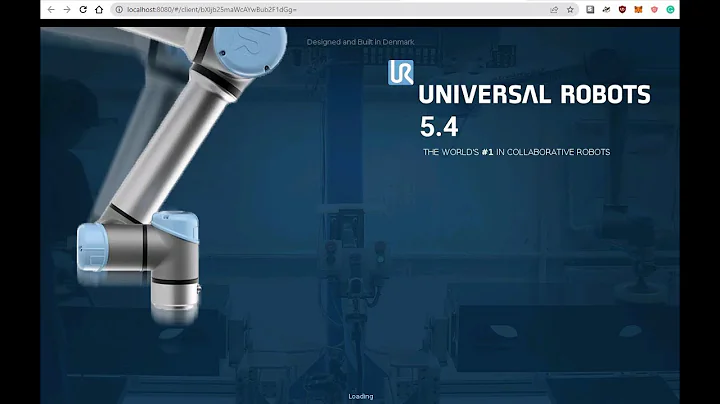Click the Loading status text
Screen dimensions: 720x404
pos(361,397)
